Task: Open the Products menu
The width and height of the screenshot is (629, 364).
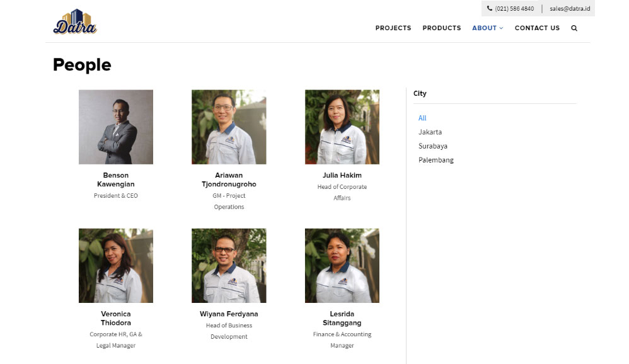Action: click(442, 28)
